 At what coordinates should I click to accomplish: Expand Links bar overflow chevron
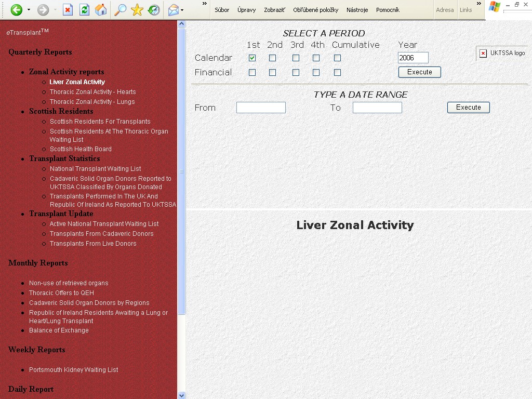[478, 4]
